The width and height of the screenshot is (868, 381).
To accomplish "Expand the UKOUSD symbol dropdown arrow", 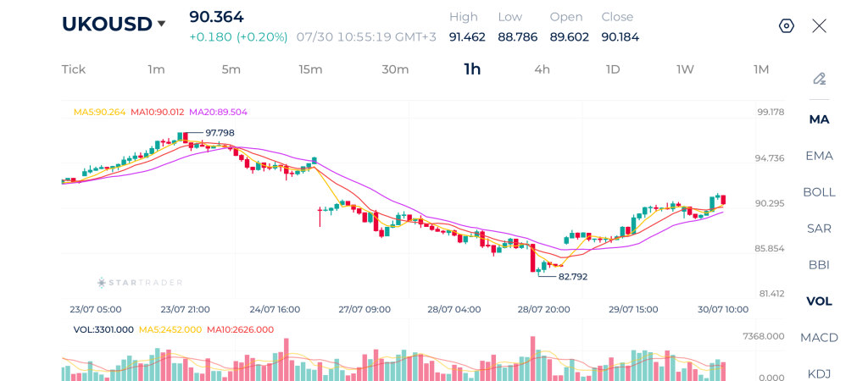I will coord(161,24).
